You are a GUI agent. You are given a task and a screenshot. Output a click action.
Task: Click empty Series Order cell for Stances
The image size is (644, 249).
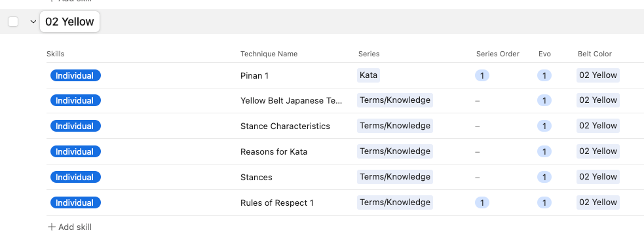(x=501, y=177)
